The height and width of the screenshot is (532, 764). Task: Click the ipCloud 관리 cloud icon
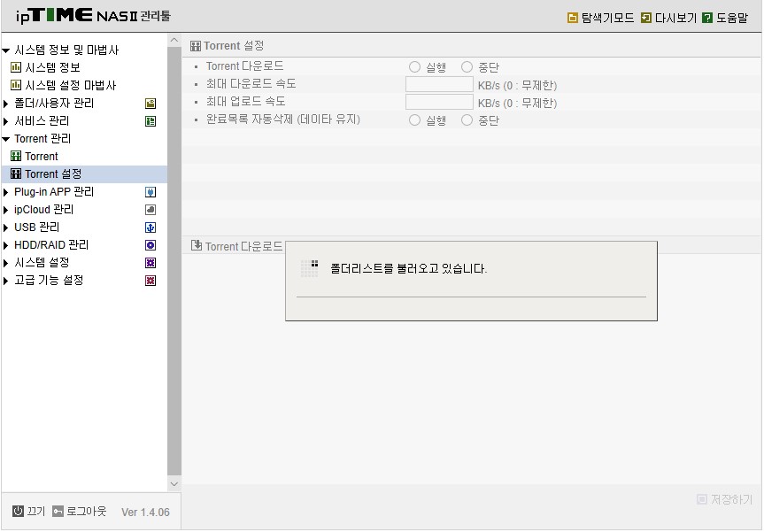[150, 210]
